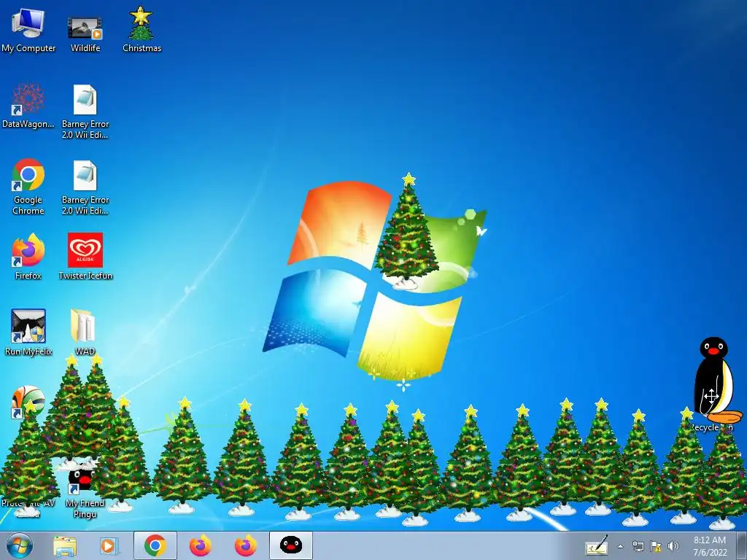Select the WAD folder icon
Screen dimensions: 747x560
(x=84, y=332)
